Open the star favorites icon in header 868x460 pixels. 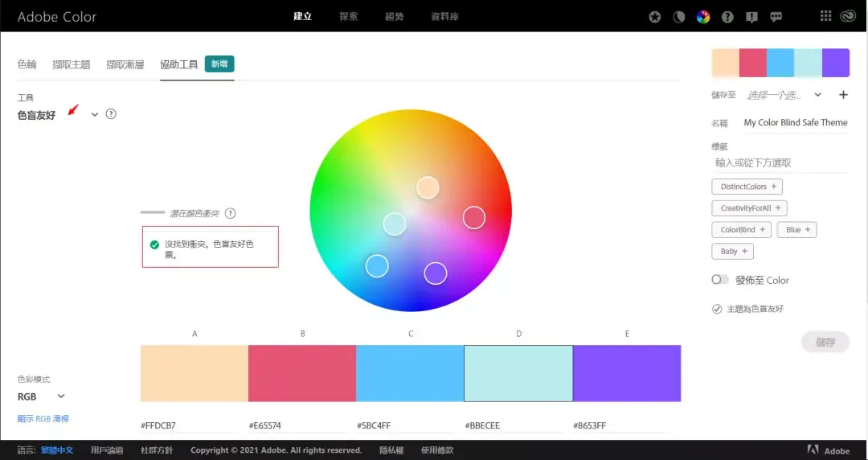click(654, 17)
